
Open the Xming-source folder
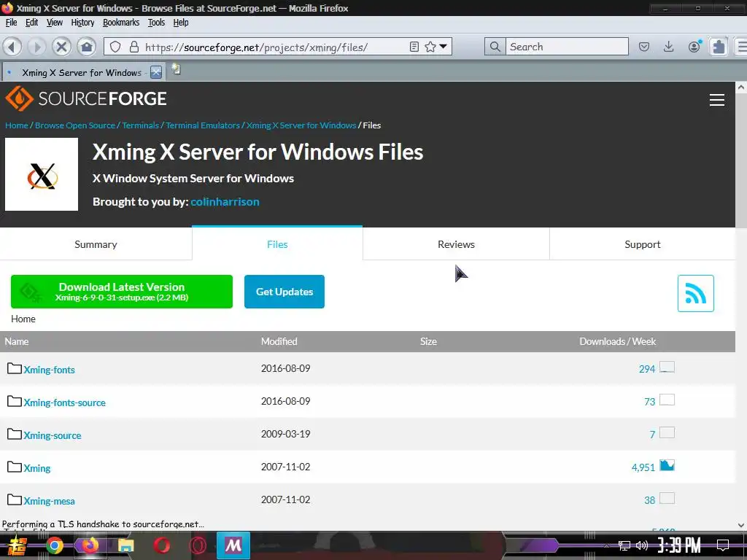[53, 435]
